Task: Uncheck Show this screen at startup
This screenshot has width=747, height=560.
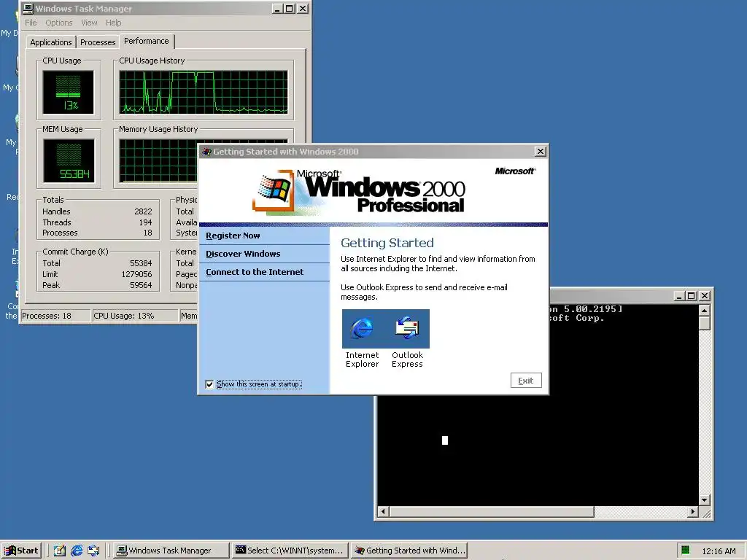Action: point(209,384)
